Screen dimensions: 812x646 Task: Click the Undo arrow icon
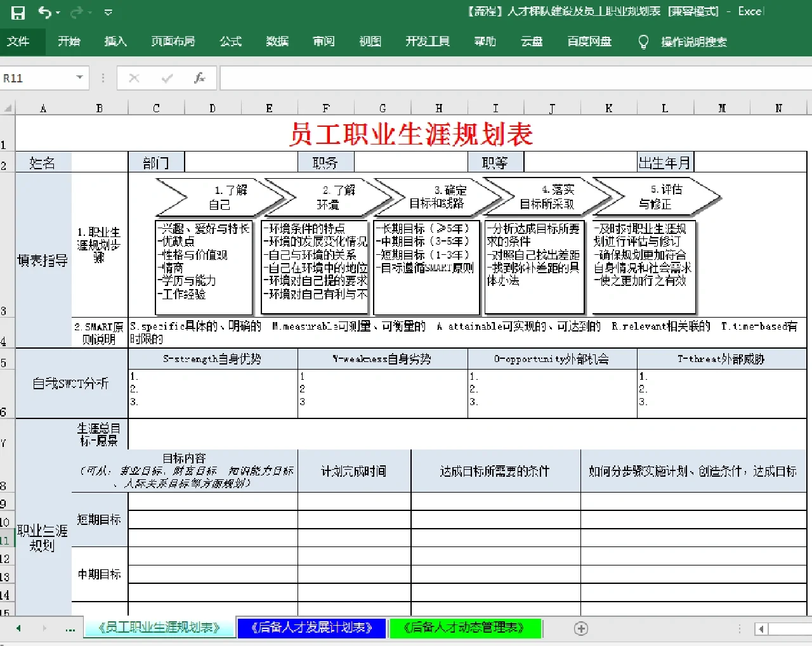[44, 12]
